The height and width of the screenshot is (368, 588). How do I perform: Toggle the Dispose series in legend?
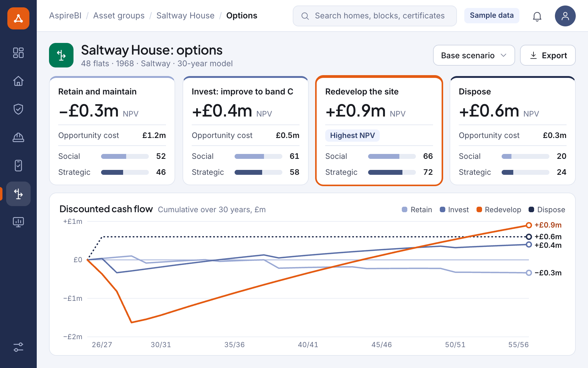pyautogui.click(x=547, y=209)
